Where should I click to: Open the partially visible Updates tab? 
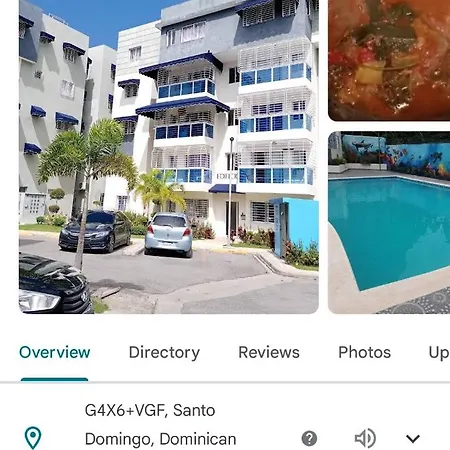(x=439, y=353)
